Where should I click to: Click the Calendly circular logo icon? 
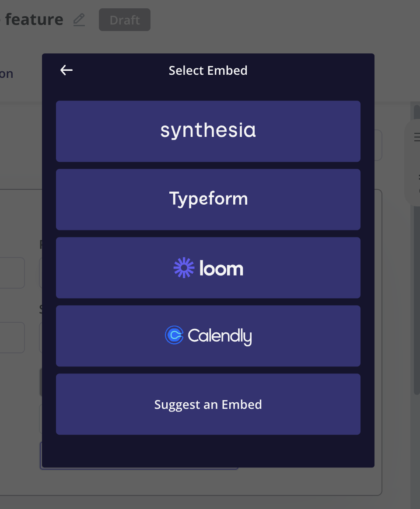[x=174, y=335]
